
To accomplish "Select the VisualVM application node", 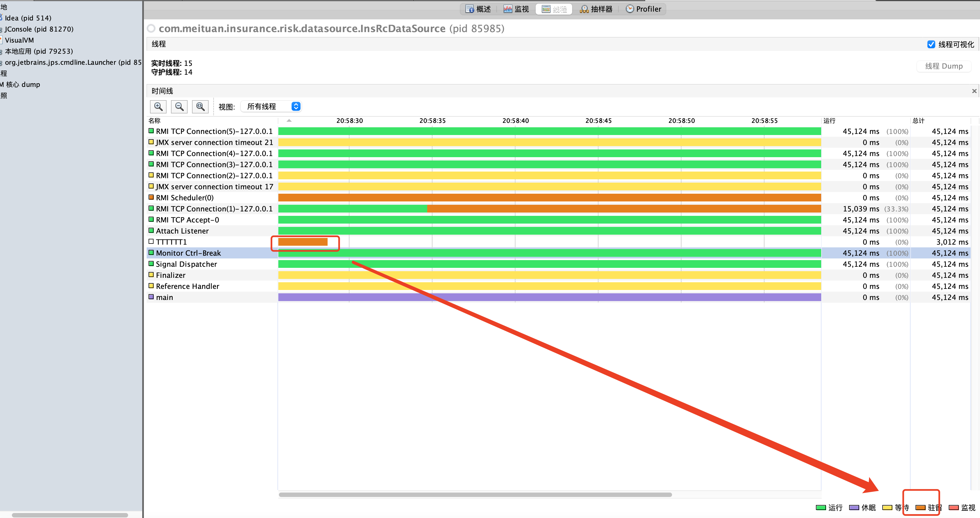I will pyautogui.click(x=19, y=40).
